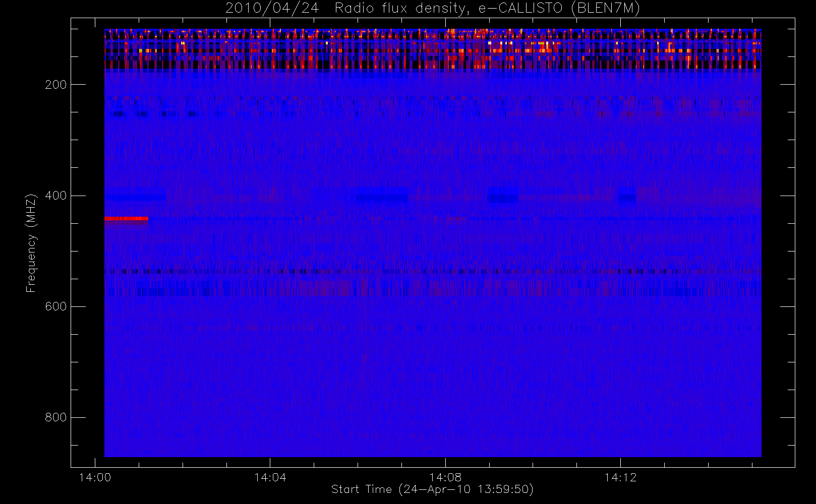816x504 pixels.
Task: Click the '14:00' time tick label
Action: (x=95, y=477)
